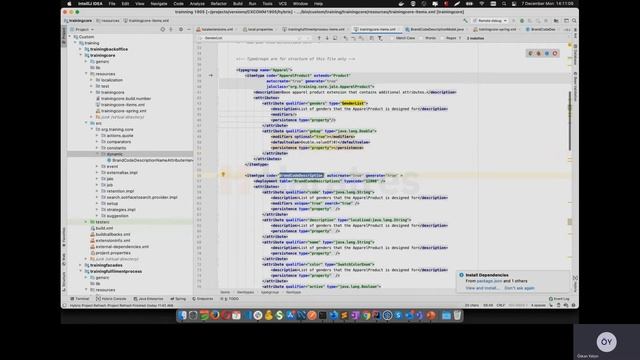Open Project panel settings gear
The width and height of the screenshot is (640, 360).
(x=181, y=29)
